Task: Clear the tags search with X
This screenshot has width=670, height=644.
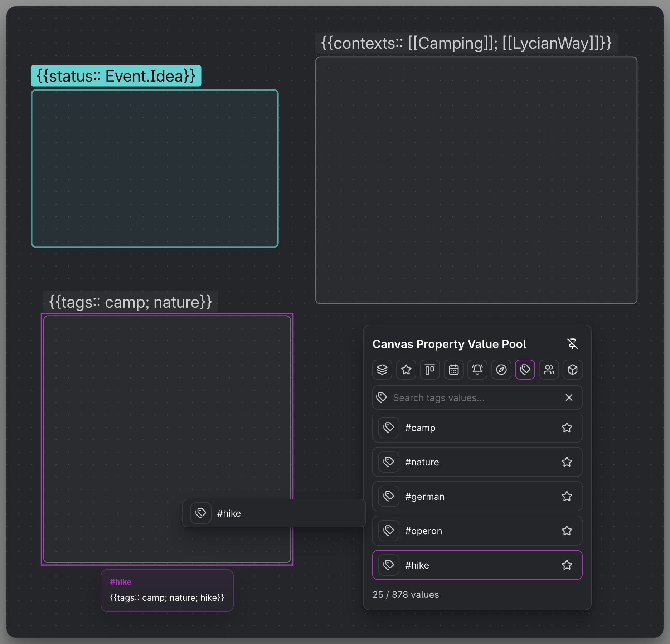Action: (569, 397)
